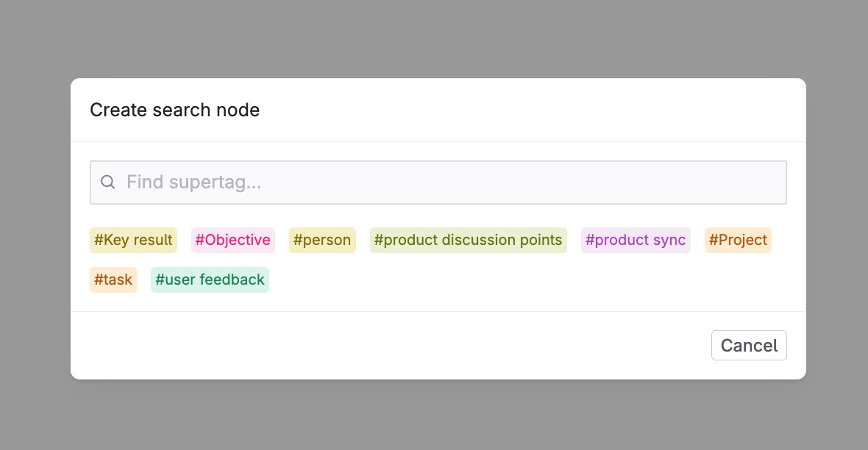The height and width of the screenshot is (450, 868).
Task: Pick the #person supertag
Action: pyautogui.click(x=322, y=240)
